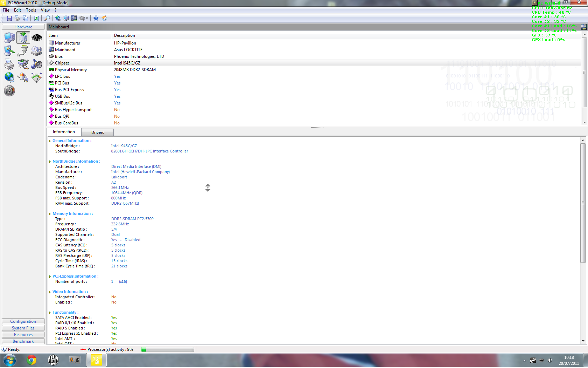Collapse the Video Information section arrow
Viewport: 588px width, 368px height.
[x=50, y=292]
